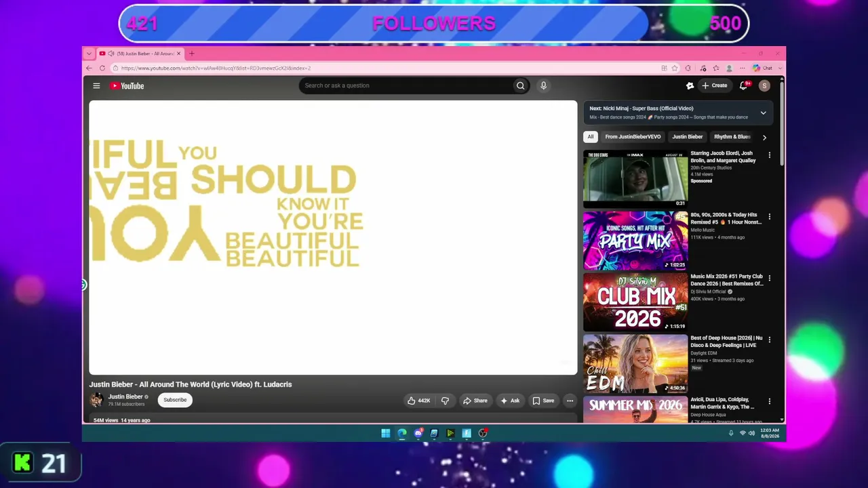Focus the YouTube search box

pos(406,85)
